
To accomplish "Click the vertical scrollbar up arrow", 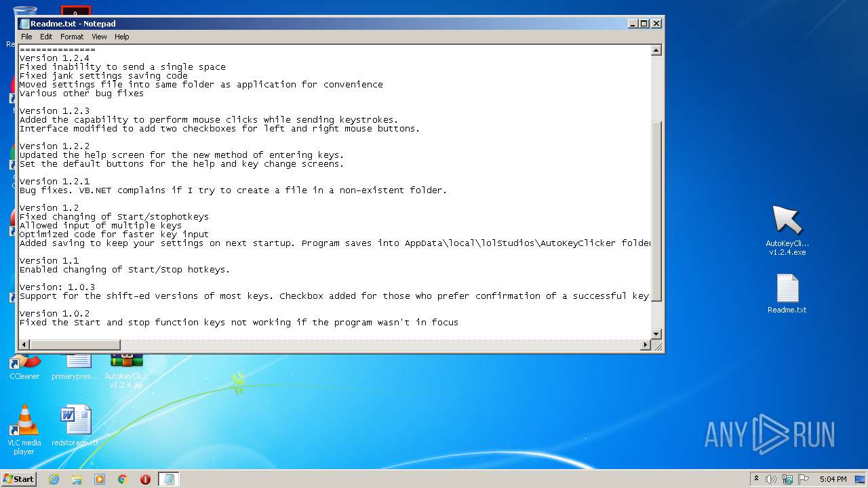I will (x=656, y=50).
